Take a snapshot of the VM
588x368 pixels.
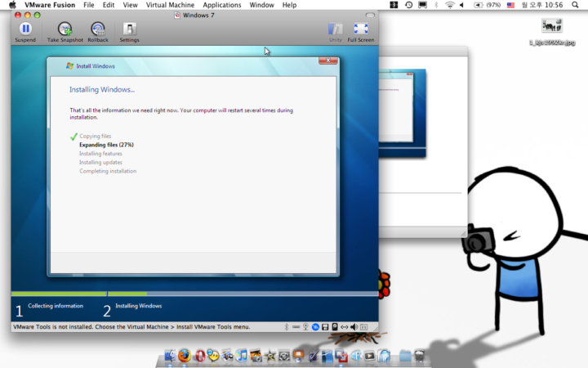65,32
